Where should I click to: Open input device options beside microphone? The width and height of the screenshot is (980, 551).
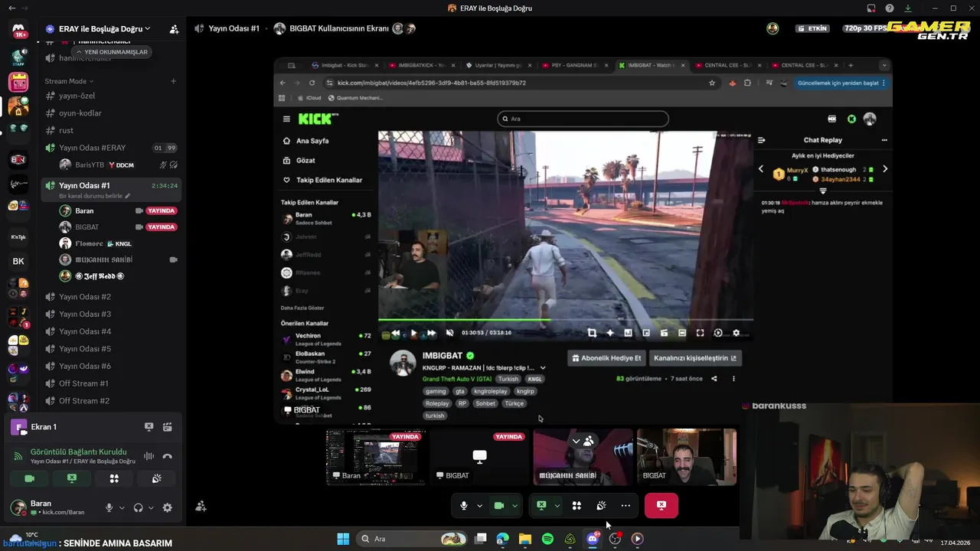(x=121, y=507)
